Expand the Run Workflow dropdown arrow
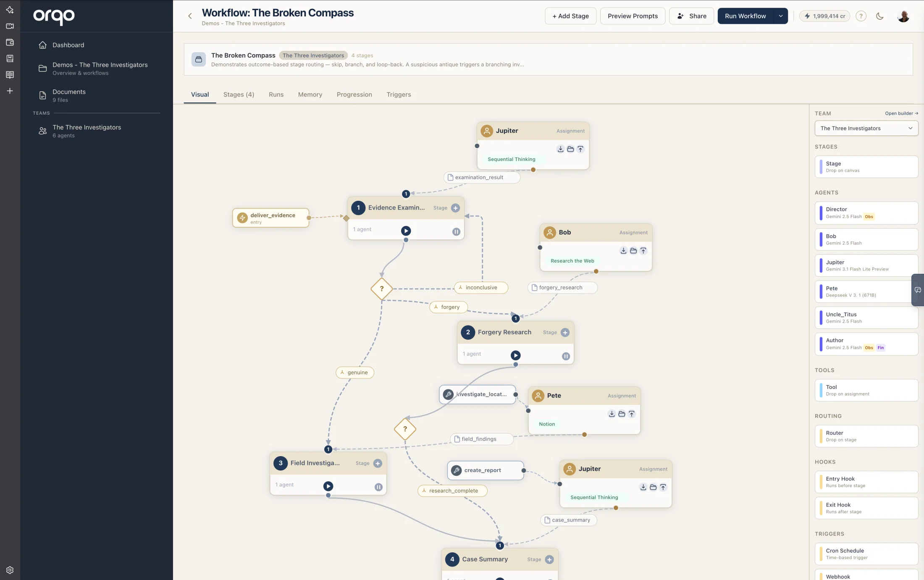The width and height of the screenshot is (924, 580). 780,16
